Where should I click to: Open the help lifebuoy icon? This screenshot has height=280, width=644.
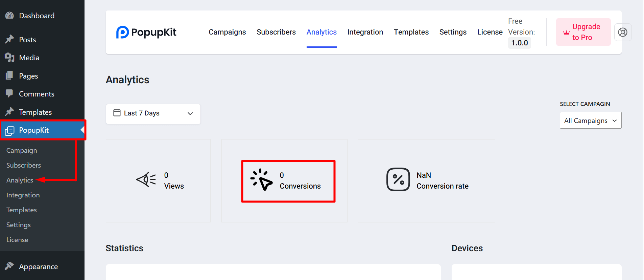click(x=623, y=32)
